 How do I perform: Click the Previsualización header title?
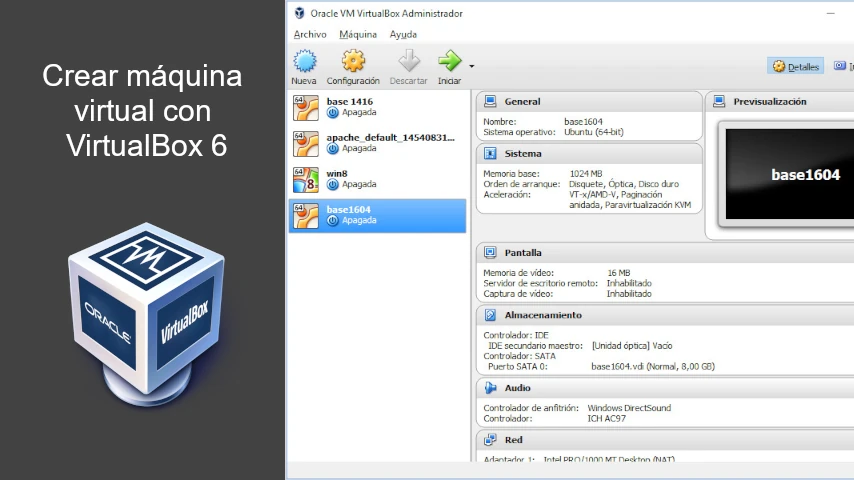(x=770, y=102)
